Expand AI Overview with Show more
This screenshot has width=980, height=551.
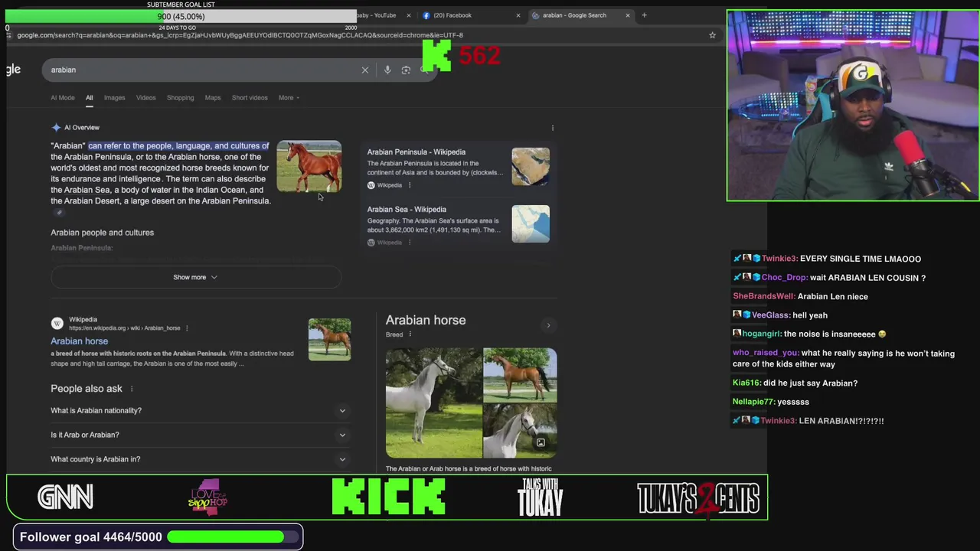[195, 277]
